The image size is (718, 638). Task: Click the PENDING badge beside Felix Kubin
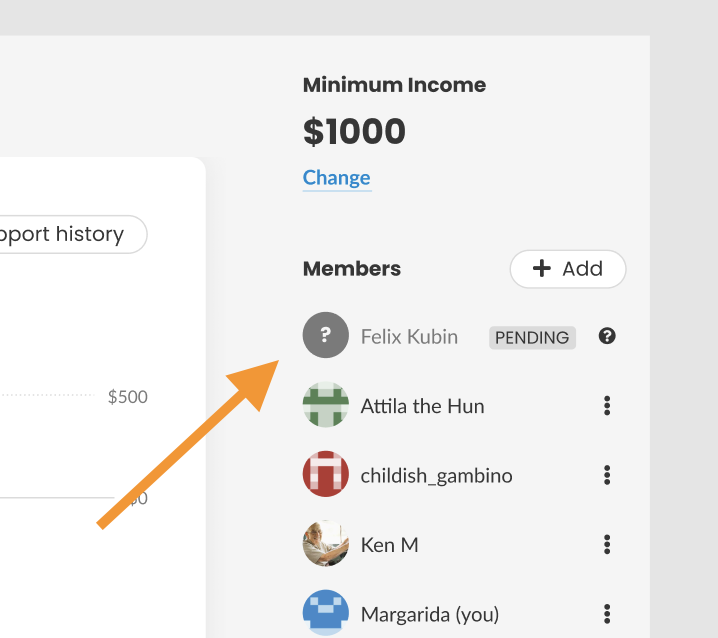tap(532, 338)
